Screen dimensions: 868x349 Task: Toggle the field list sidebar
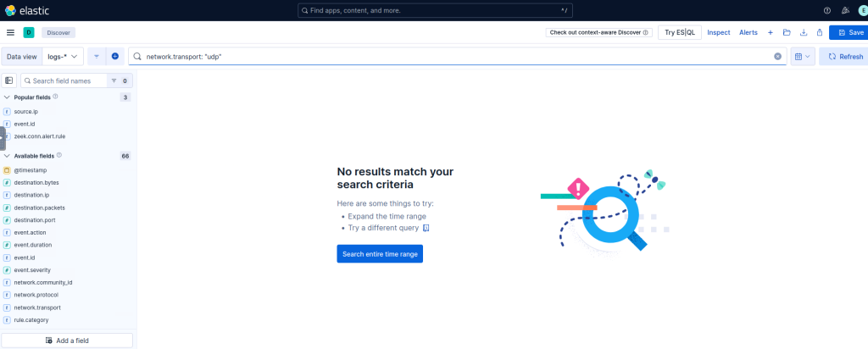coord(9,80)
